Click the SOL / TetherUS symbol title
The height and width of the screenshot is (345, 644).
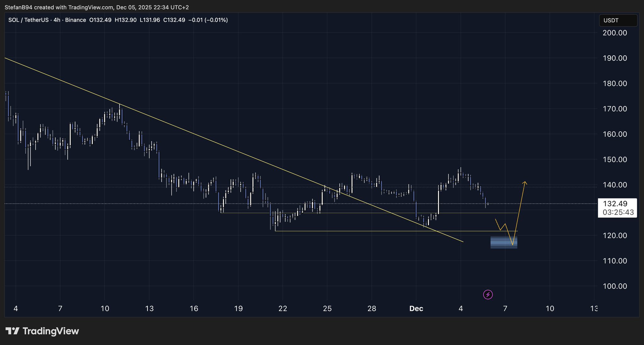click(x=28, y=20)
